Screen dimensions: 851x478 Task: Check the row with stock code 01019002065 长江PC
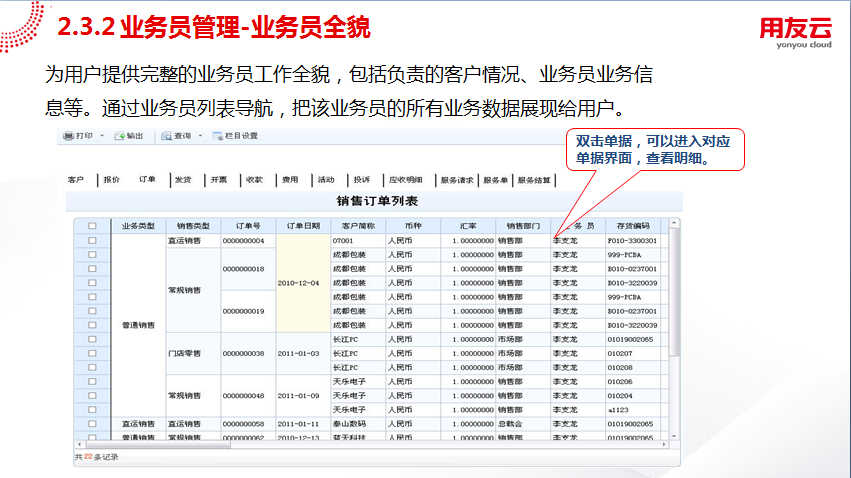(x=92, y=339)
